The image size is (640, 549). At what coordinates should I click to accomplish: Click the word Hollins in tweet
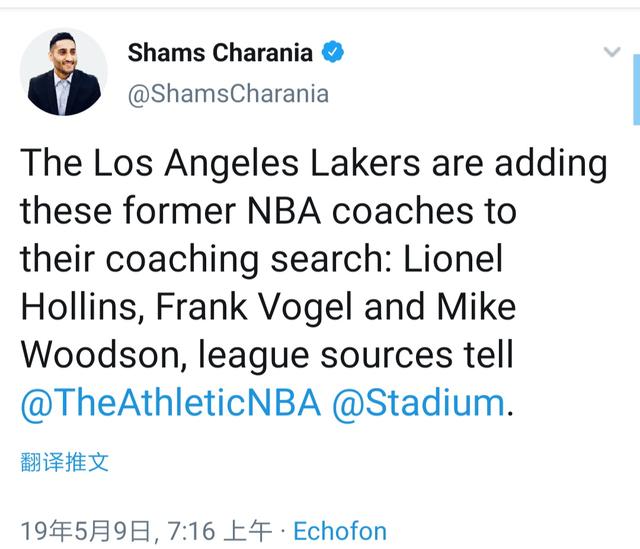(x=80, y=307)
